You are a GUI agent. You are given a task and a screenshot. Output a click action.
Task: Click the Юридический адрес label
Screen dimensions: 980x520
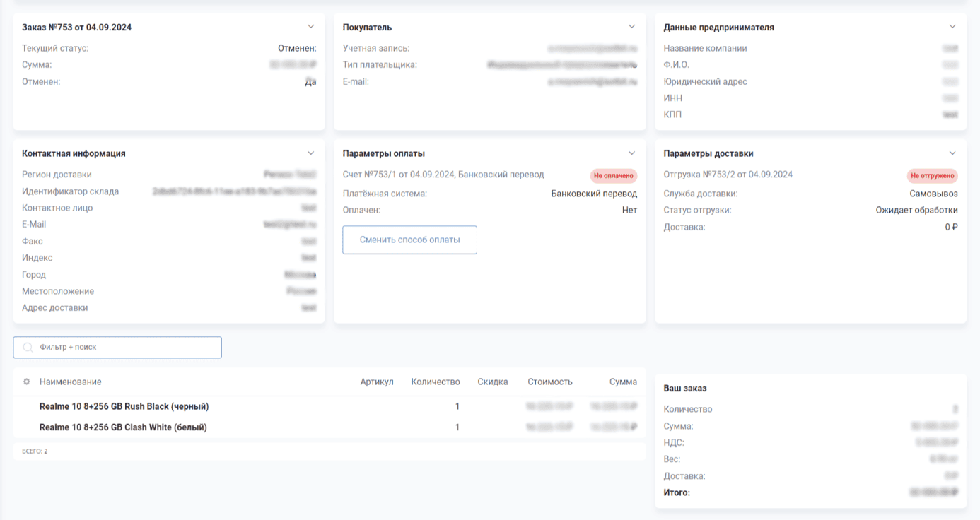705,82
